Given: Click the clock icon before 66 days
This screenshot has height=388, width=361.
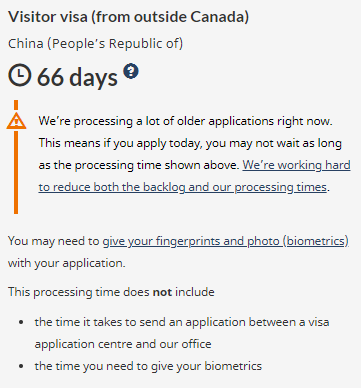Looking at the screenshot, I should click(x=20, y=75).
